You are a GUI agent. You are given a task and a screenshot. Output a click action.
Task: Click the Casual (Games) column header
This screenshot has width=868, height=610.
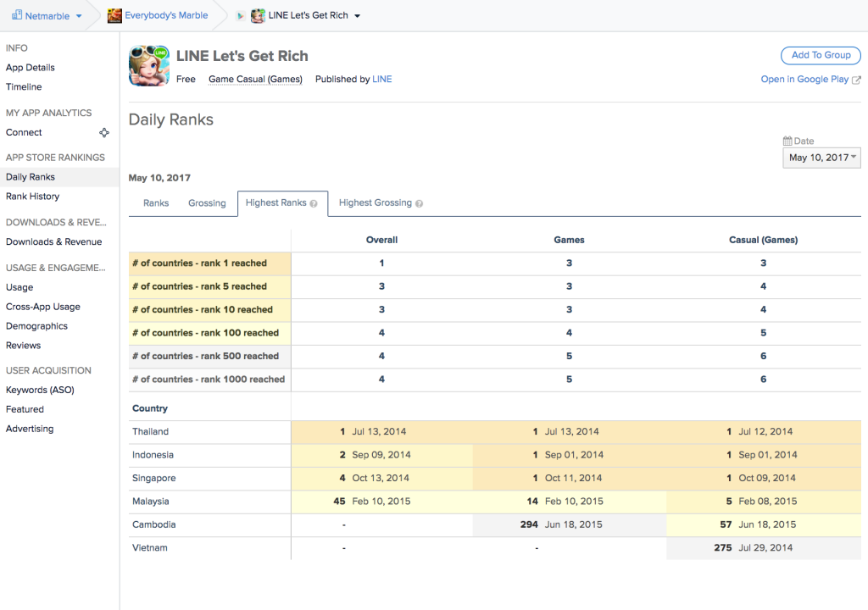[x=764, y=240]
